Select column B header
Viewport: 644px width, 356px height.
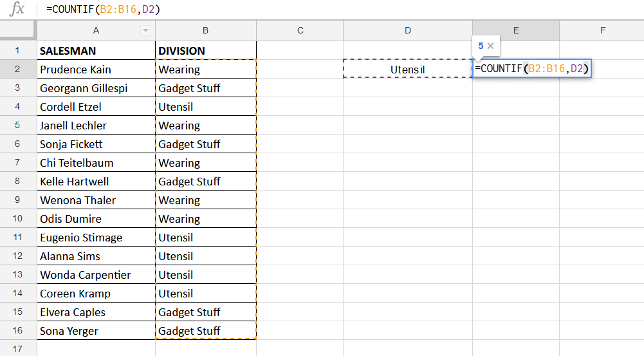pos(205,31)
